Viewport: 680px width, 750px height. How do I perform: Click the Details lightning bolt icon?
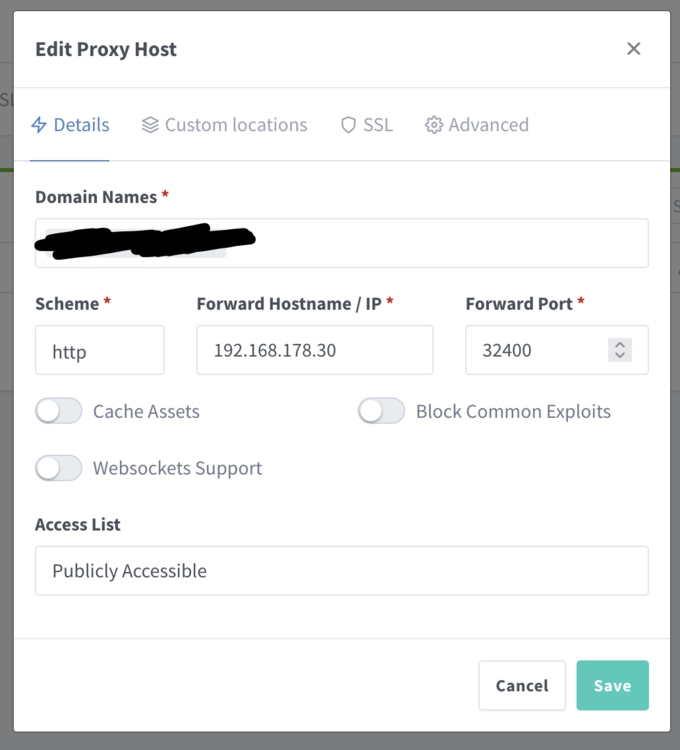tap(39, 125)
